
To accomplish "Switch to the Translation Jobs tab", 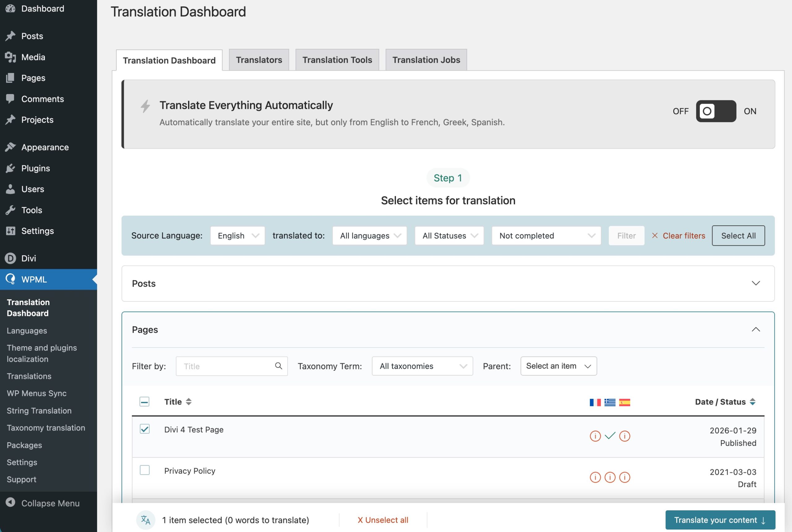I will tap(426, 60).
